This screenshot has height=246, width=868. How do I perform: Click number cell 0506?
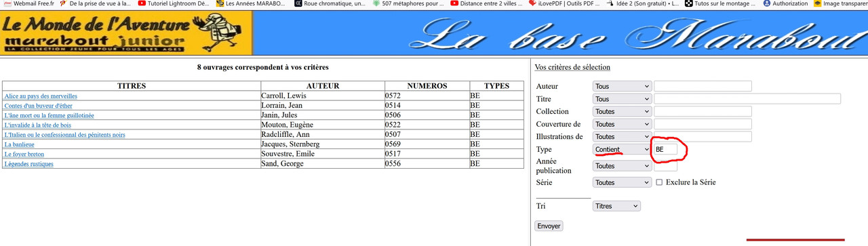point(427,115)
